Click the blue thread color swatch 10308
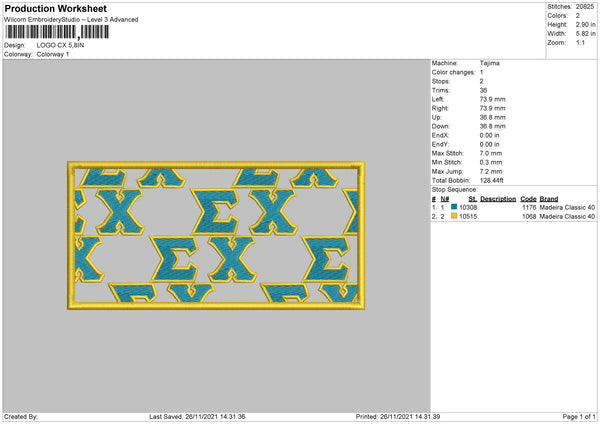 (x=454, y=207)
